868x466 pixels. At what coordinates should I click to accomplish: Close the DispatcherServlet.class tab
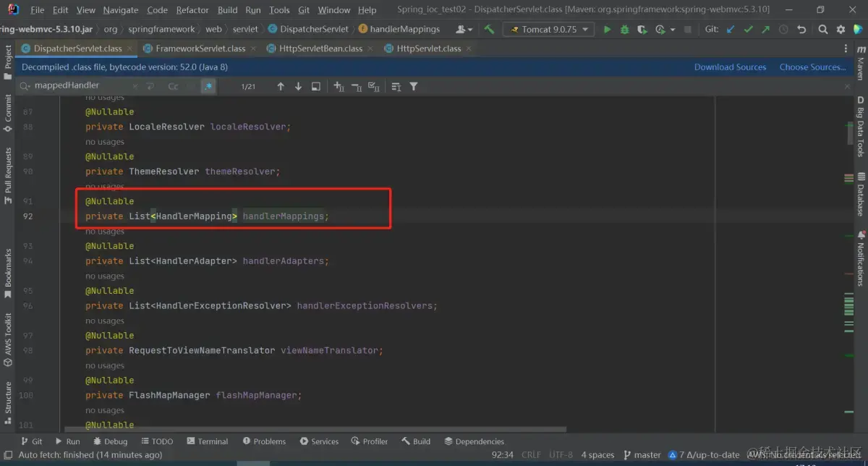click(x=130, y=48)
